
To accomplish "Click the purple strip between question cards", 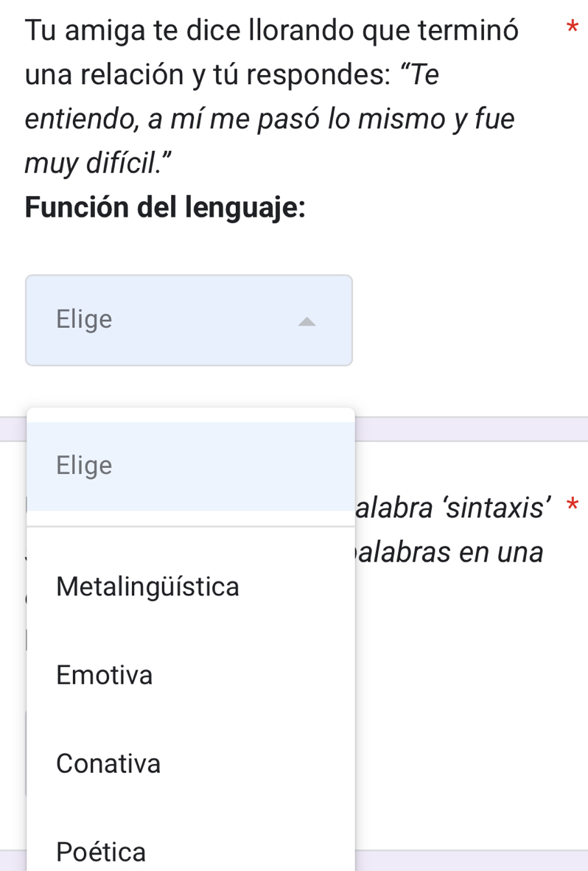I will click(x=472, y=429).
